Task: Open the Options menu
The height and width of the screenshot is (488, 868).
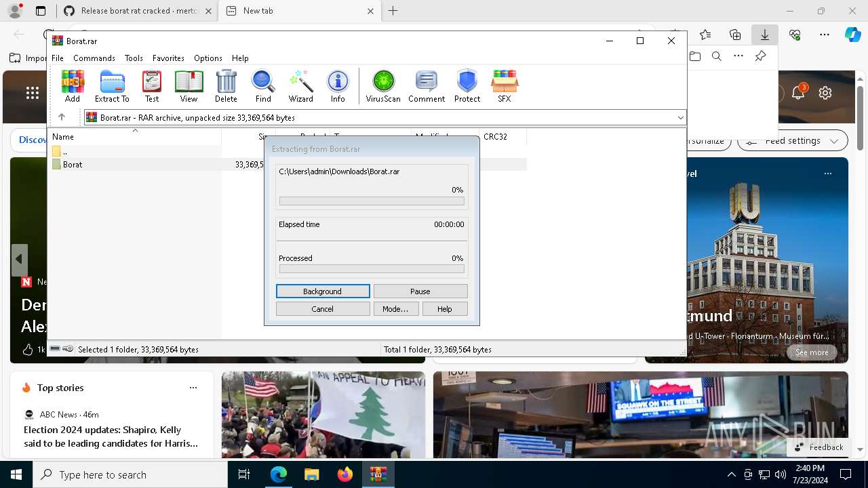Action: coord(208,58)
